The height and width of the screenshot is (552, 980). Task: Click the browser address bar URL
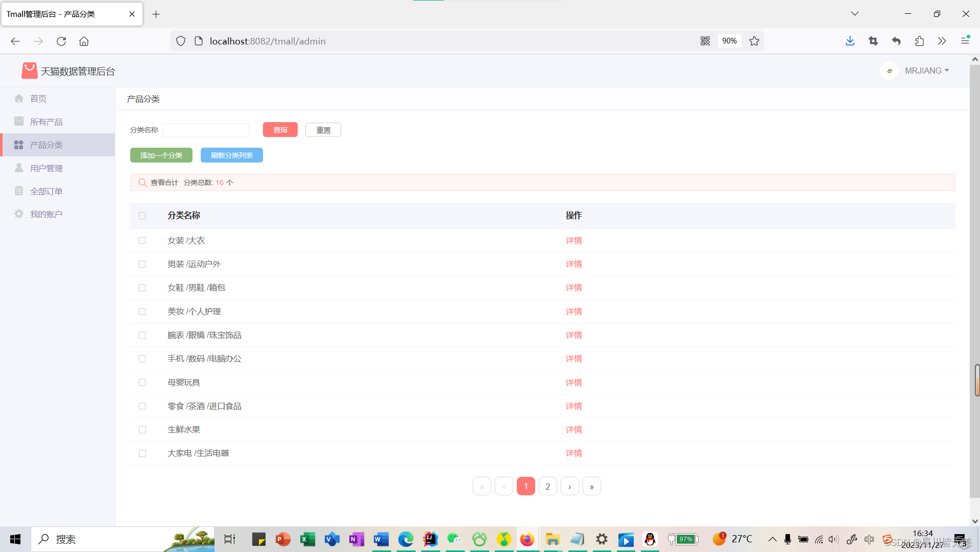pyautogui.click(x=268, y=41)
